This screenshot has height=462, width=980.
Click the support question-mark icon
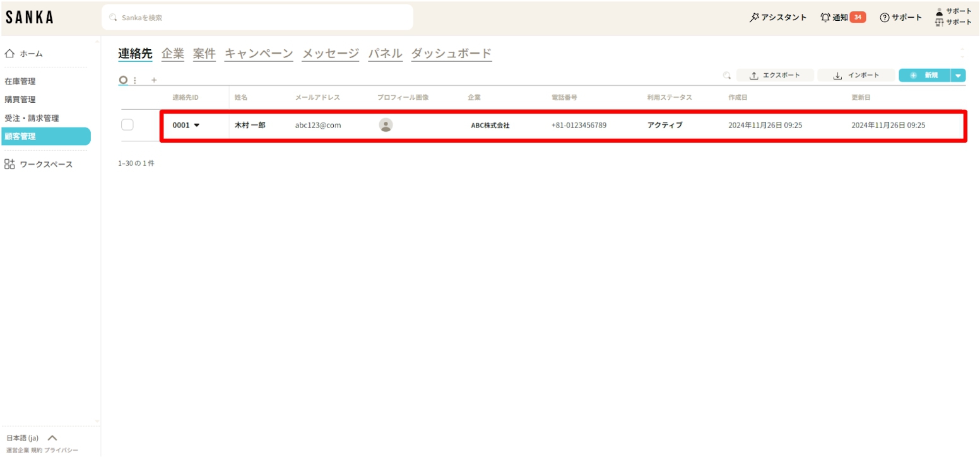pyautogui.click(x=885, y=18)
